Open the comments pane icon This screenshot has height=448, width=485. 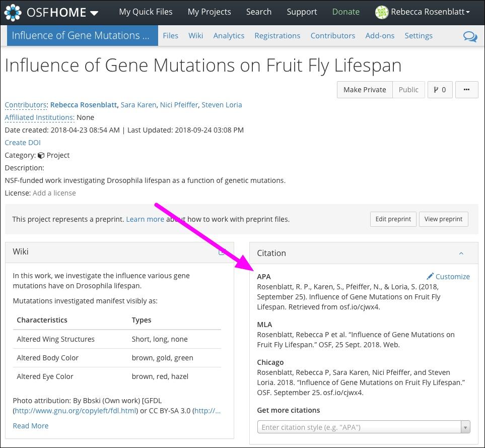(470, 36)
